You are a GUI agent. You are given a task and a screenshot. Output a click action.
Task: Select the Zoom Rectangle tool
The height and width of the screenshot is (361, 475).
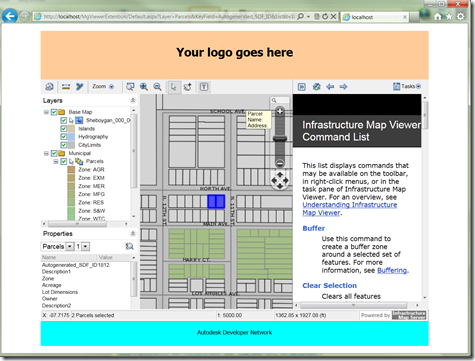(130, 87)
